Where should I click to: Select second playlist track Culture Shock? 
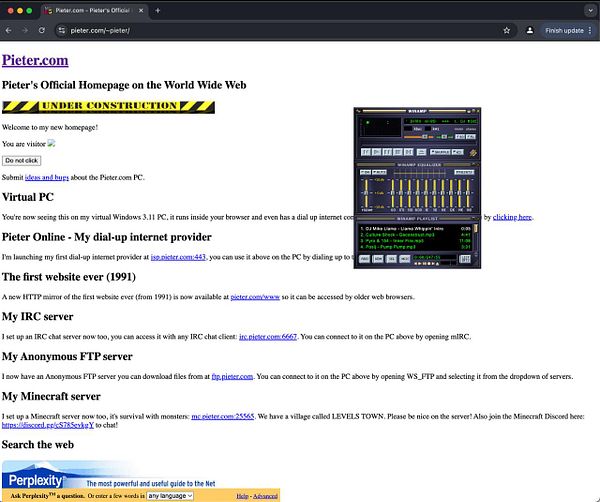click(415, 235)
